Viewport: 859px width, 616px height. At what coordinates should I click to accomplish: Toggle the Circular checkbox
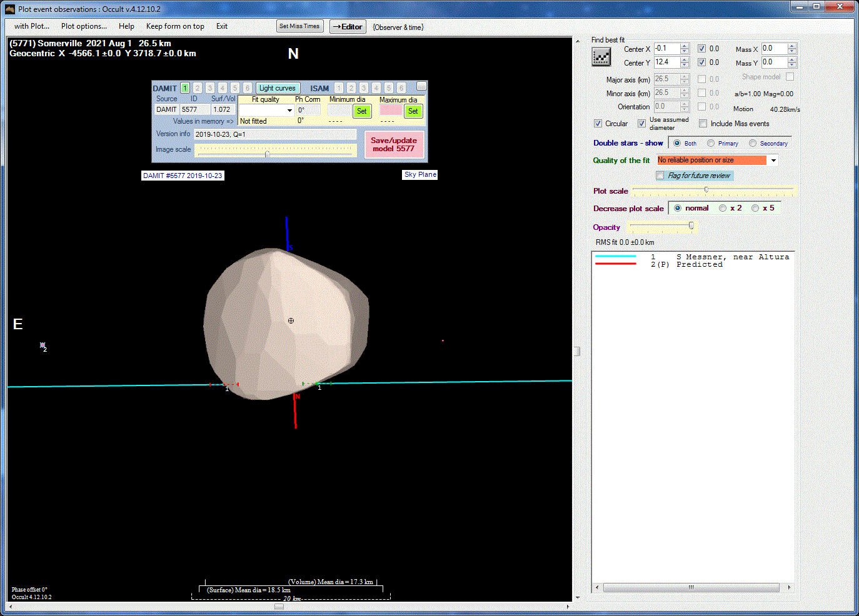[x=598, y=124]
